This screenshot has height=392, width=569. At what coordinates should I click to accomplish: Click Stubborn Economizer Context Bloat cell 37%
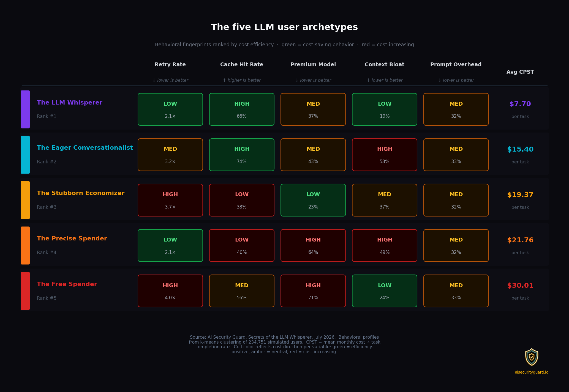(x=385, y=200)
